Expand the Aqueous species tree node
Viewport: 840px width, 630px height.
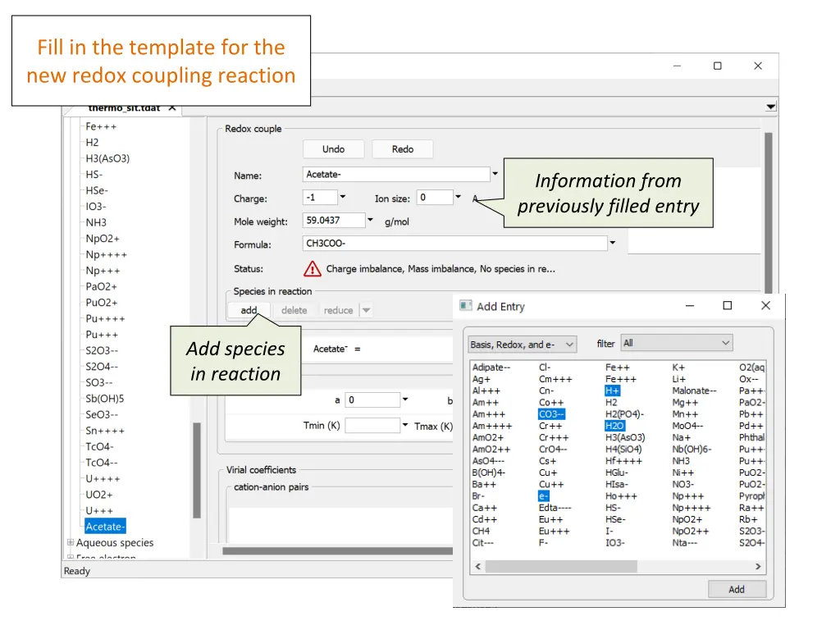[71, 542]
